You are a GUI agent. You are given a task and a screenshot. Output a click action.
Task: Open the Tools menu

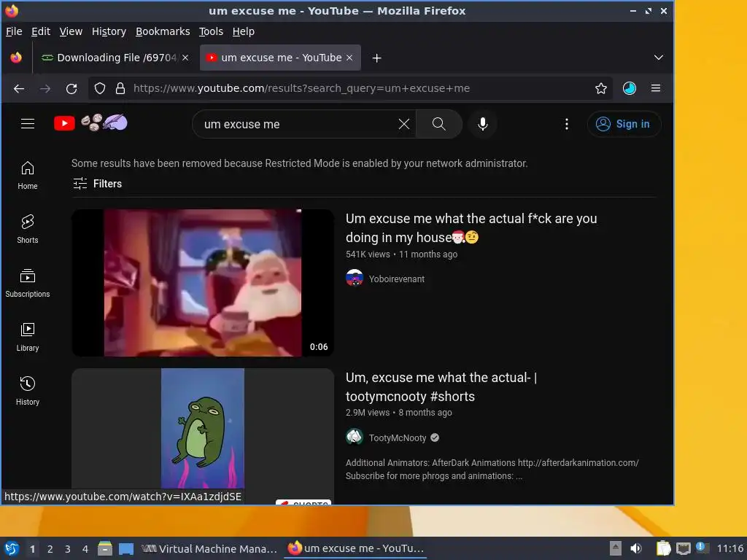[x=211, y=31]
